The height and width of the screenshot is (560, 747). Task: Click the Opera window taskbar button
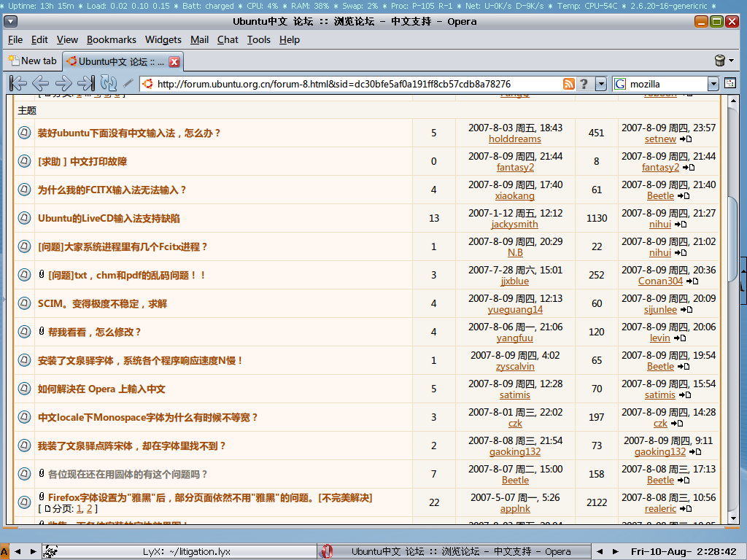454,551
